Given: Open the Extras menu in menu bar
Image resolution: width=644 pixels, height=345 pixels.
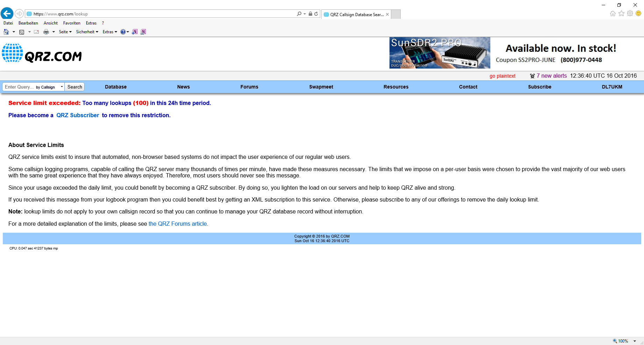Looking at the screenshot, I should pyautogui.click(x=91, y=23).
